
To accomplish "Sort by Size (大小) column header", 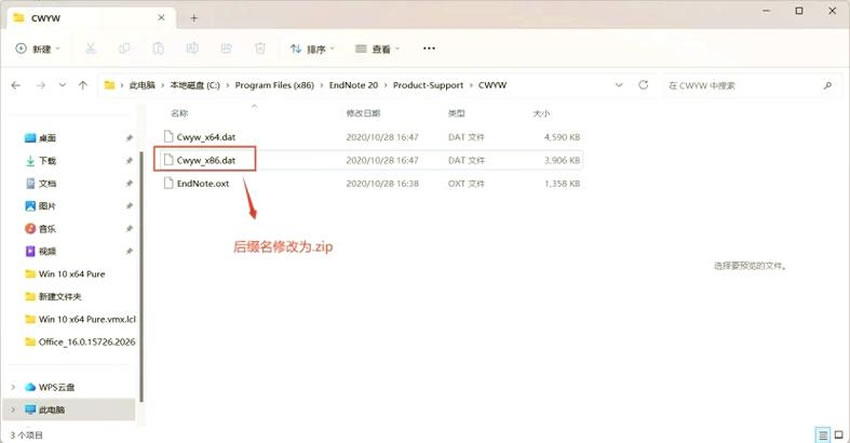I will 542,113.
